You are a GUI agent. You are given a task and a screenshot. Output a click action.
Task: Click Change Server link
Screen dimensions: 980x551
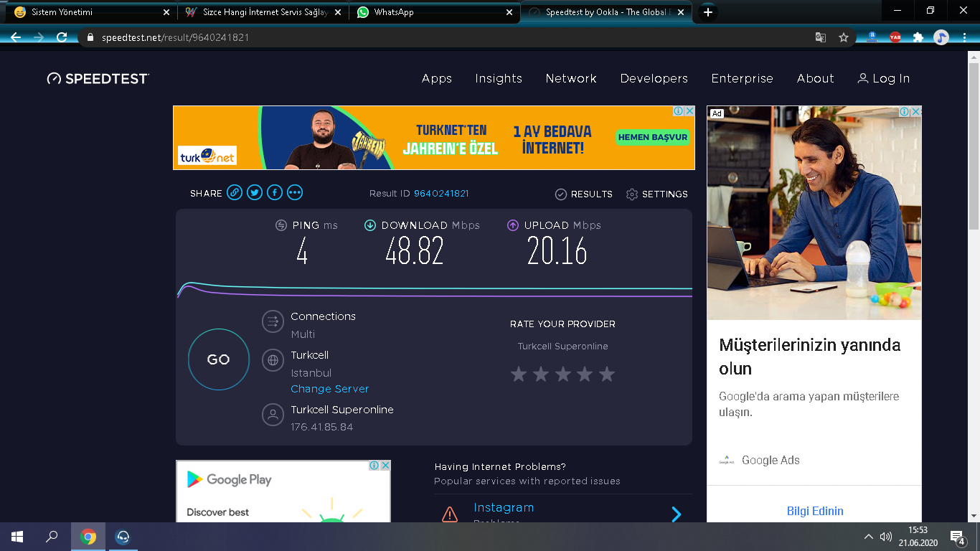coord(330,389)
